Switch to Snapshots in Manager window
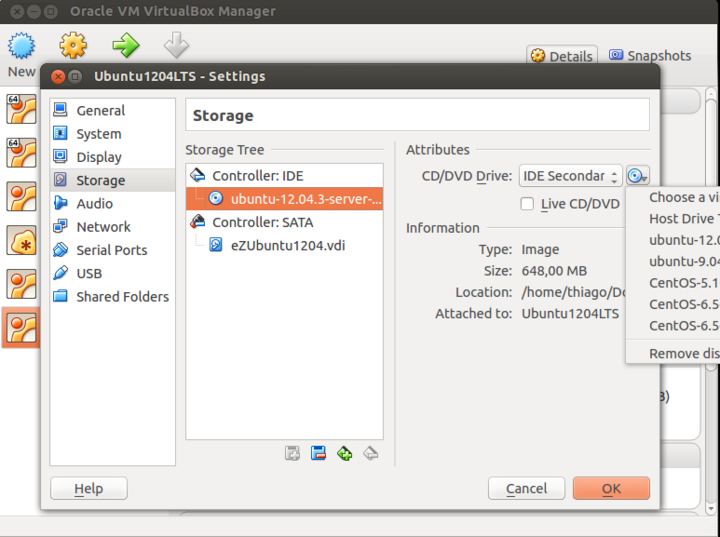This screenshot has width=720, height=537. 650,56
